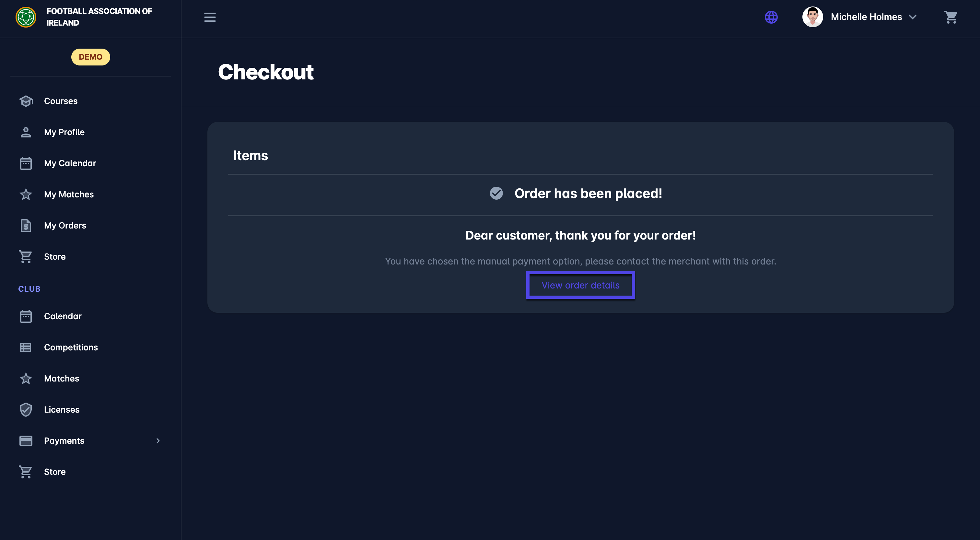Screen dimensions: 980x540
Task: Toggle the hamburger sidebar menu
Action: (210, 17)
